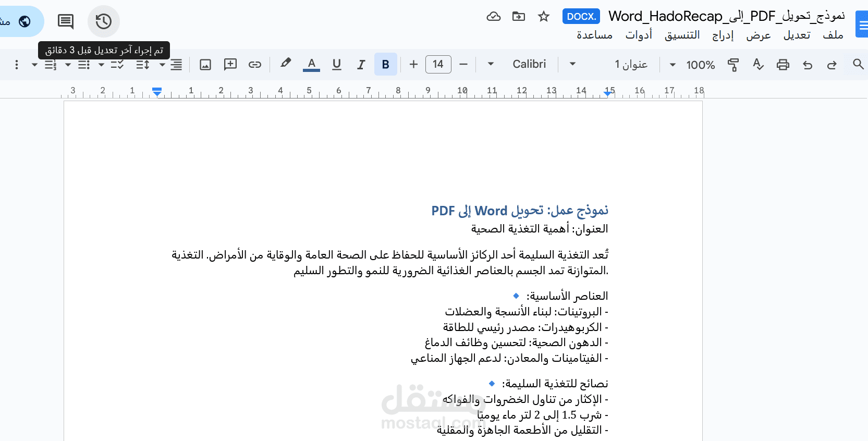The height and width of the screenshot is (441, 868).
Task: Open line and paragraph spacing options
Action: click(143, 65)
